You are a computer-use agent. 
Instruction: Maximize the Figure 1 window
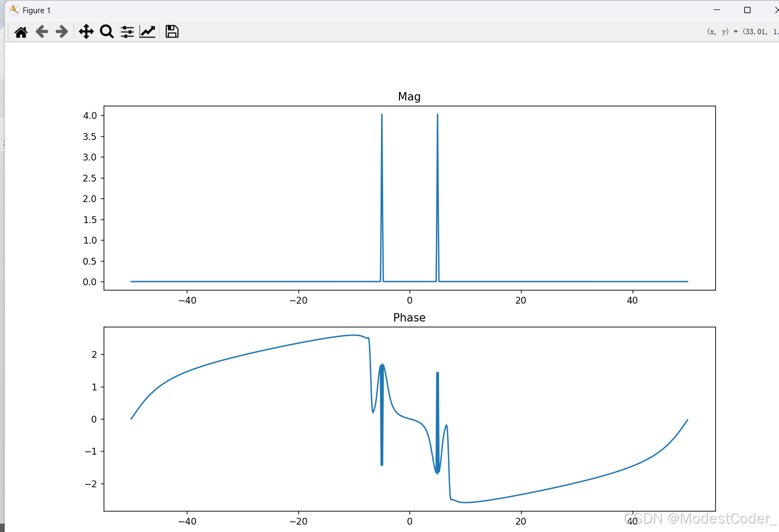pyautogui.click(x=747, y=10)
